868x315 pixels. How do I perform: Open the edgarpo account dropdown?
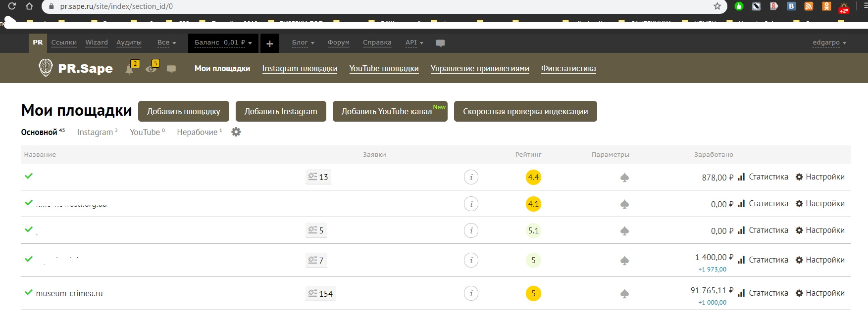(x=829, y=43)
